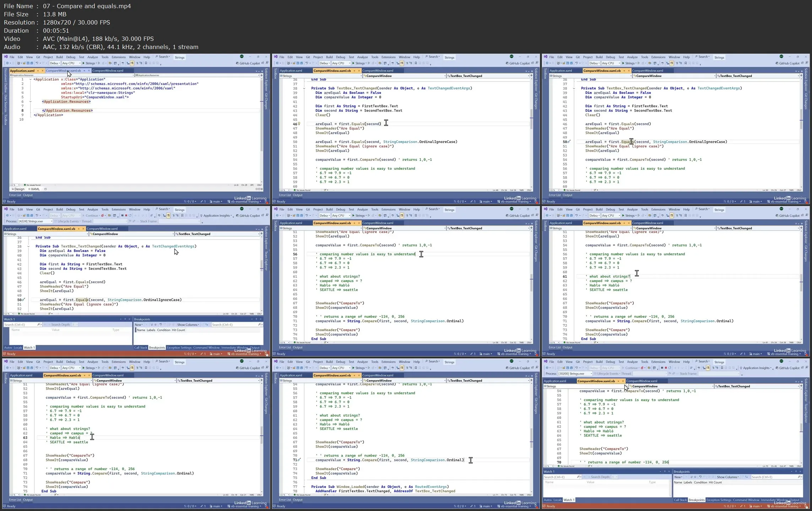This screenshot has width=812, height=511.
Task: Open Any CPU platform dropdown in Application.xaml window
Action: [71, 63]
